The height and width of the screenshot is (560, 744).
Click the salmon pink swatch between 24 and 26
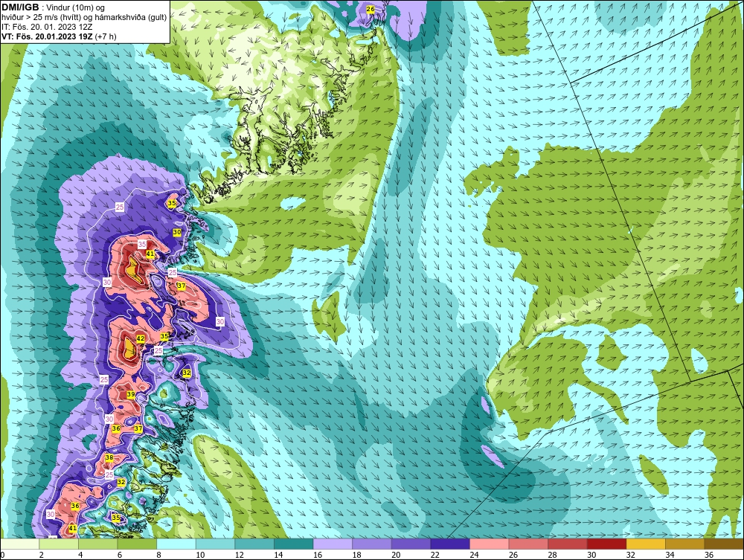point(490,544)
